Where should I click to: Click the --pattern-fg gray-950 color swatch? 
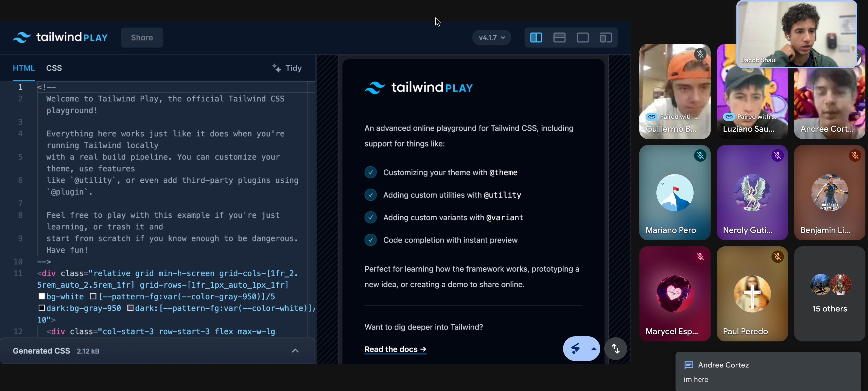(93, 296)
